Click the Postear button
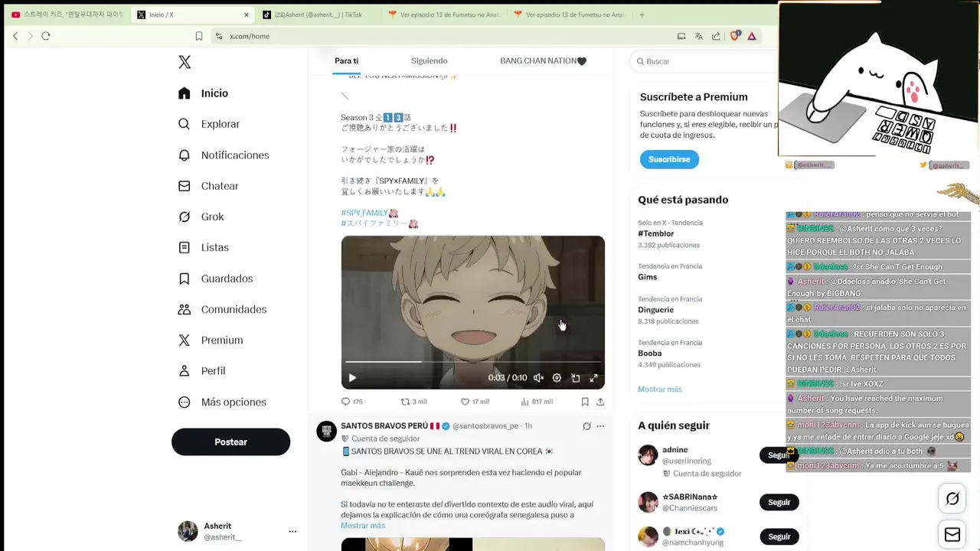This screenshot has height=551, width=980. point(230,442)
